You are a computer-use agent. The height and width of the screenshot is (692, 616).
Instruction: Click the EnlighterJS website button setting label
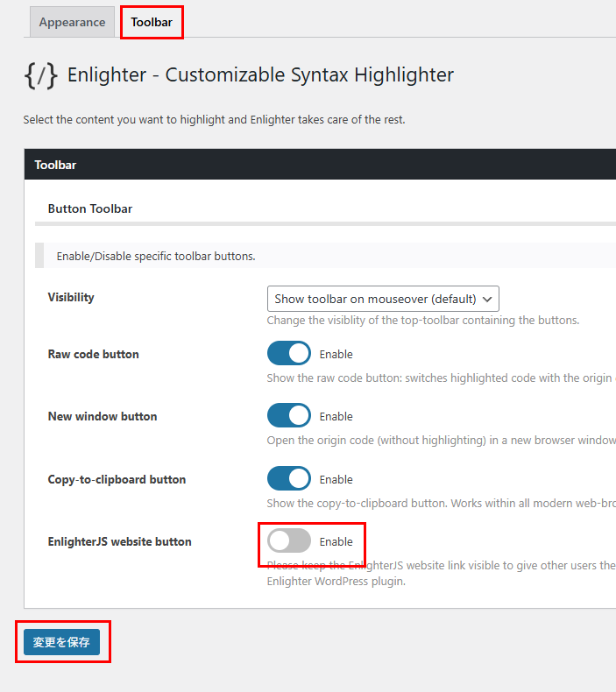pyautogui.click(x=119, y=542)
